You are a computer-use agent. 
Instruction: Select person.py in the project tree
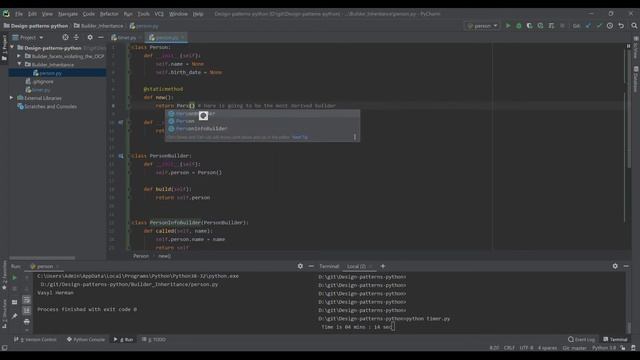pyautogui.click(x=58, y=73)
